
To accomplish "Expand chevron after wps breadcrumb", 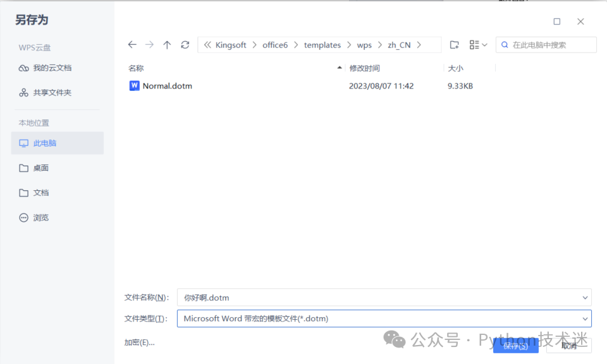I will (x=380, y=45).
